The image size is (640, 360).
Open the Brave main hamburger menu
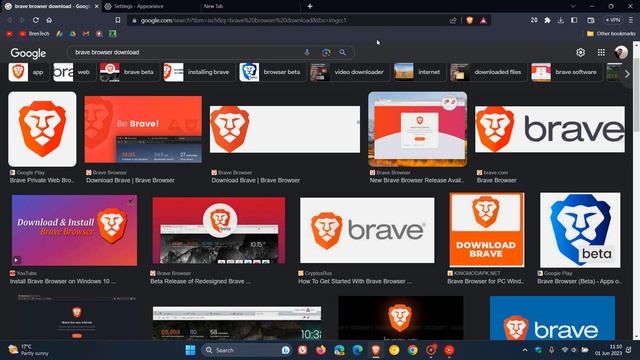click(x=631, y=20)
